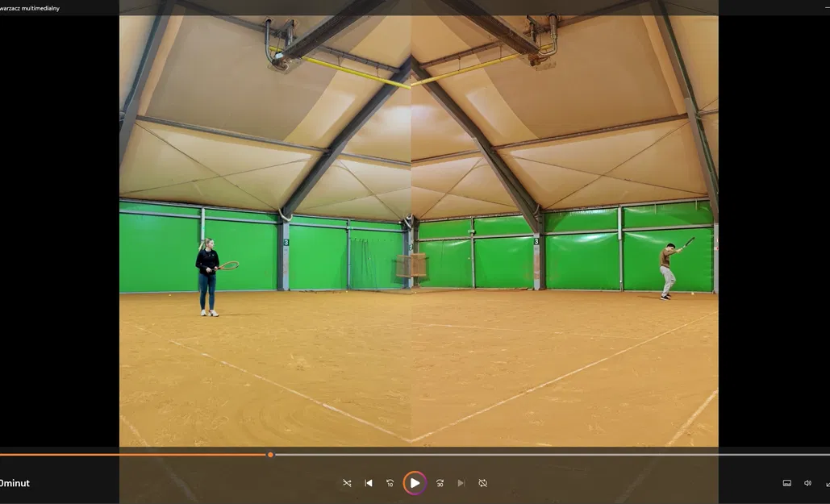
Task: Disable the shuffle toggle
Action: [347, 482]
